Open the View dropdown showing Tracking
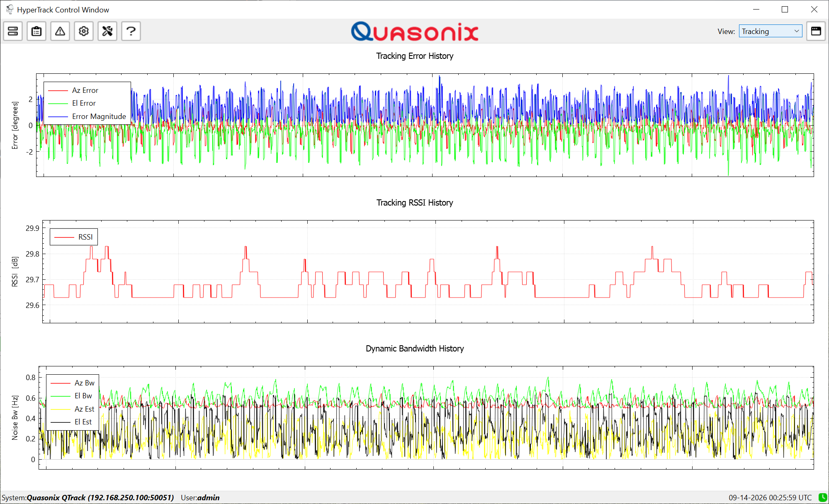 point(770,31)
